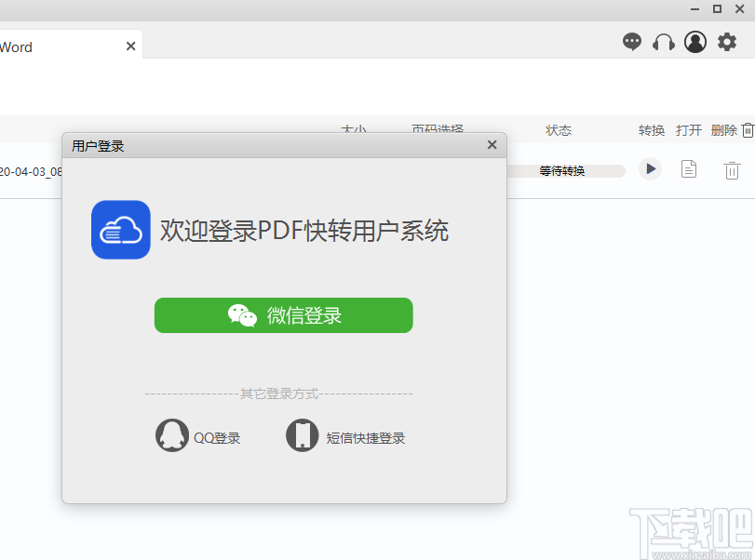Viewport: 755px width, 560px height.
Task: Start conversion with the play icon
Action: click(x=650, y=169)
